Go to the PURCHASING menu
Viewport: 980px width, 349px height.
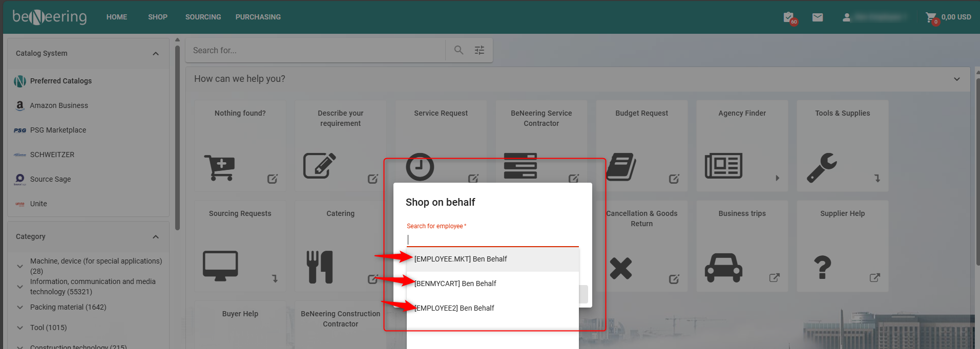pyautogui.click(x=258, y=17)
